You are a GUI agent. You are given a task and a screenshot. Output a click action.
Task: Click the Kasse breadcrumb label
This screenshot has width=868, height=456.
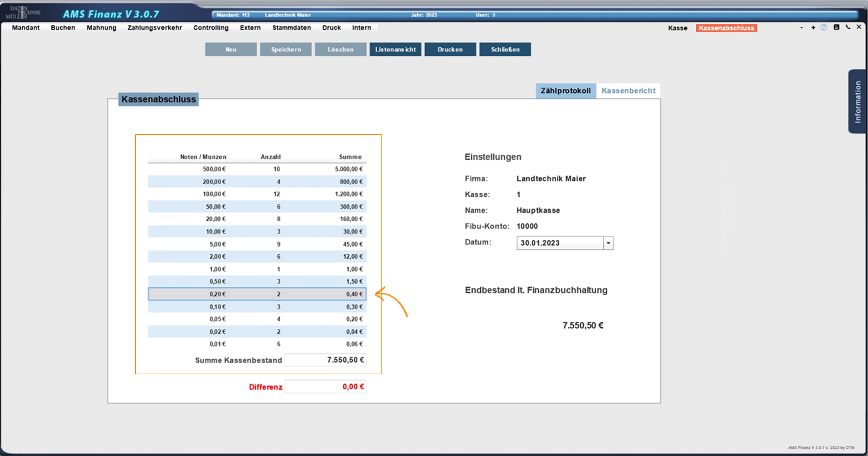pyautogui.click(x=678, y=28)
